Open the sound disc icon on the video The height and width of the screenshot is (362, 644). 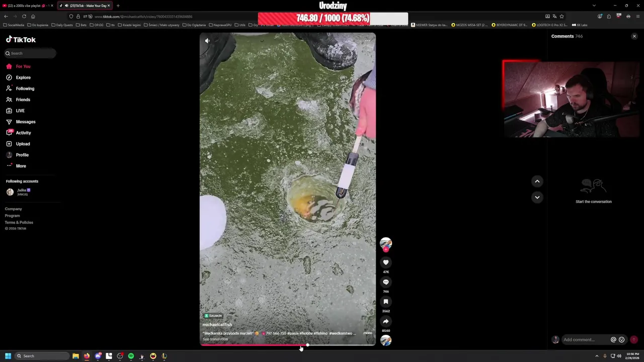coord(386,340)
